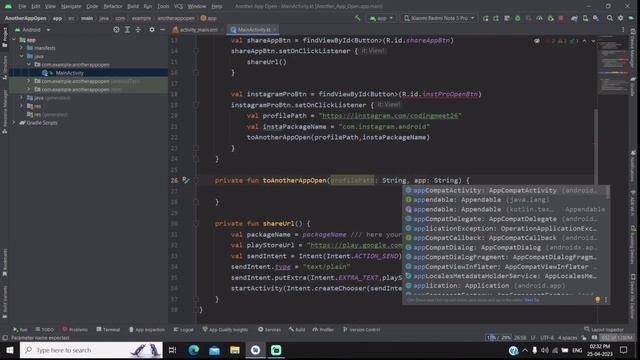Expand java (generated) folder
Viewport: 640px width, 360px height.
tap(22, 98)
